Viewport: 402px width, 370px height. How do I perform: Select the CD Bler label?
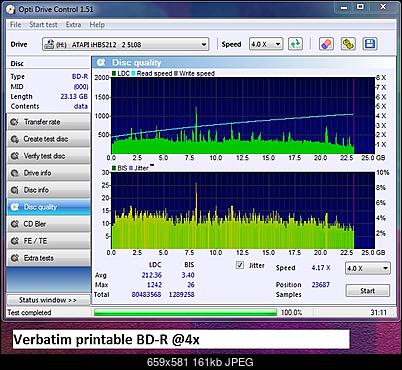click(x=35, y=224)
